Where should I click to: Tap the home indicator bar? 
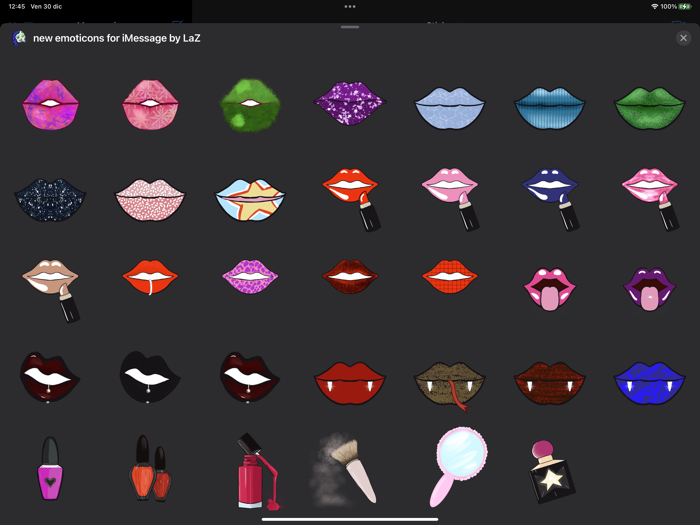point(350,519)
